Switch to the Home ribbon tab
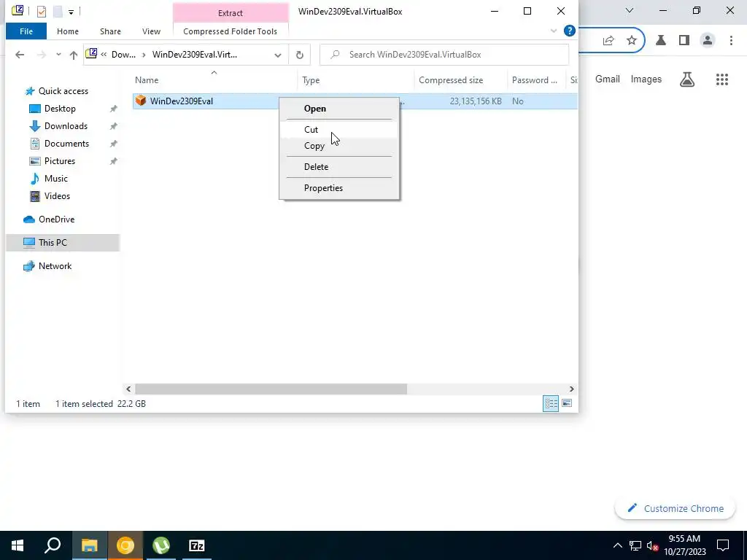The width and height of the screenshot is (747, 560). (x=68, y=31)
